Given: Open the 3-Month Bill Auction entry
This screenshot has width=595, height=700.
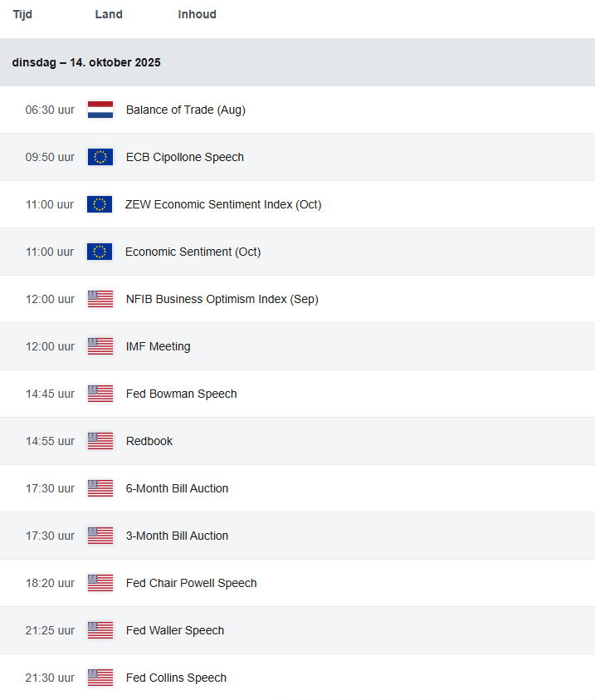Looking at the screenshot, I should (x=177, y=536).
